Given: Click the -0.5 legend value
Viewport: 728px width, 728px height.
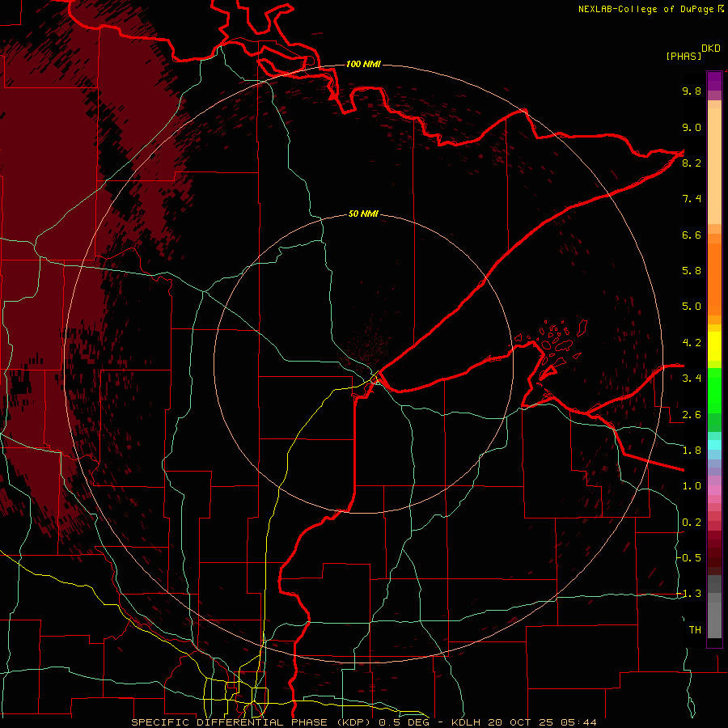Looking at the screenshot, I should 688,558.
